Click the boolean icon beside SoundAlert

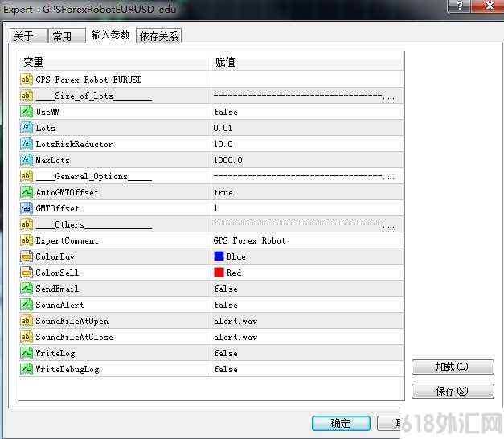[26, 305]
